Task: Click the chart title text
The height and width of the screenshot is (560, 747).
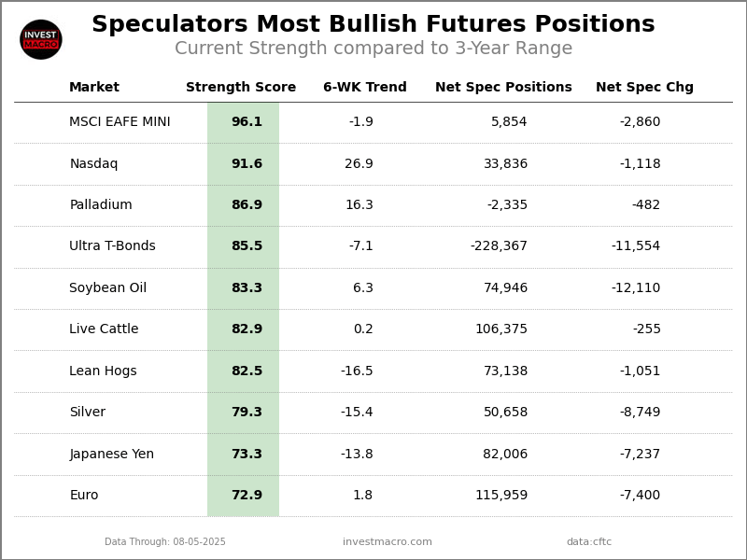Action: [373, 25]
